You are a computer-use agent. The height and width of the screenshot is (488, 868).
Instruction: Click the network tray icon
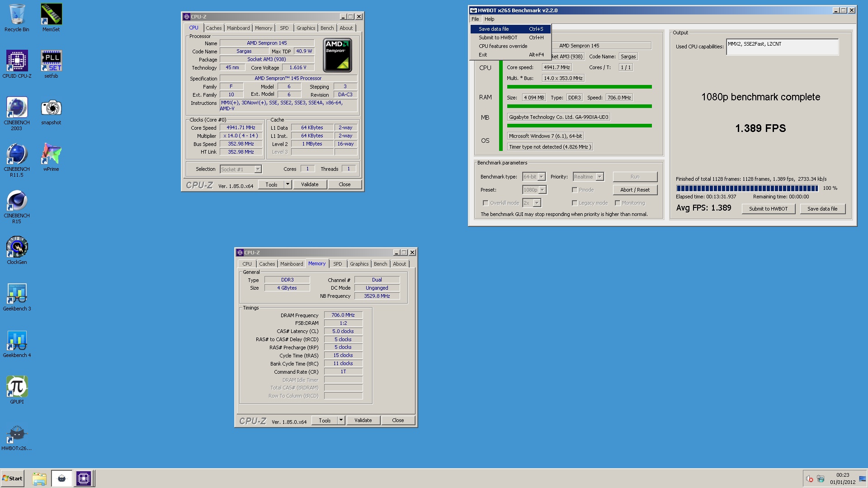pyautogui.click(x=821, y=479)
